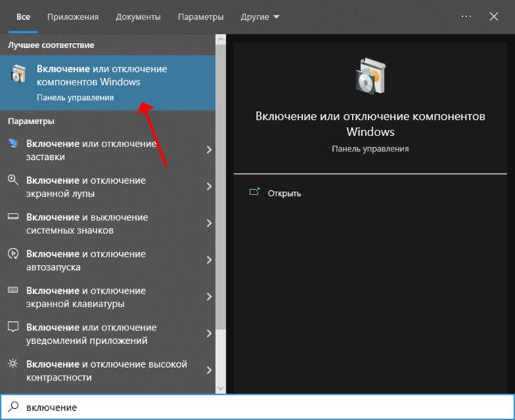
Task: Expand the системных значков result chevron
Action: coord(210,223)
